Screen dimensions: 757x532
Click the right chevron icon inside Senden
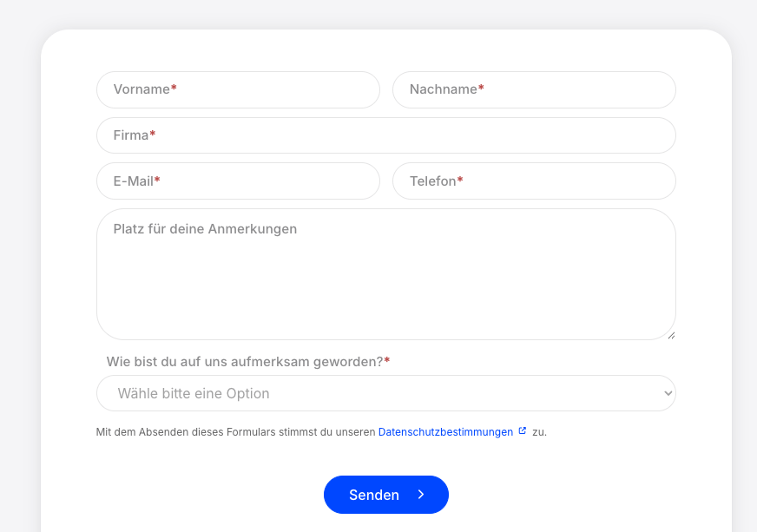(421, 495)
